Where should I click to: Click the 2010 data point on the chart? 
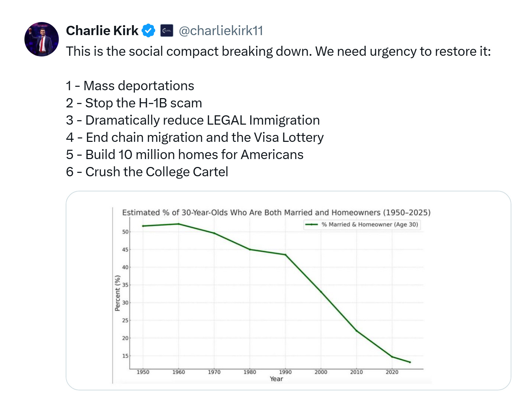coord(357,331)
